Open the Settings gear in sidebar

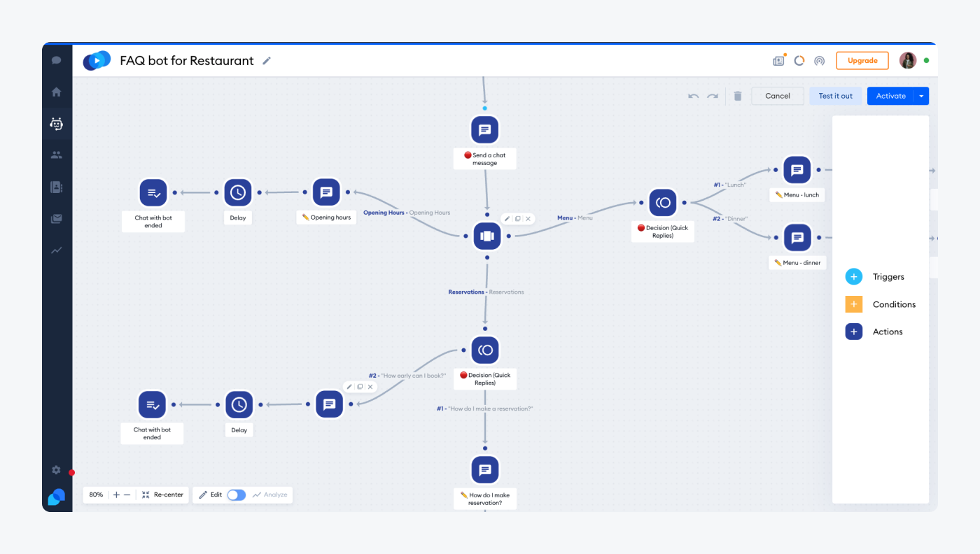pos(57,470)
